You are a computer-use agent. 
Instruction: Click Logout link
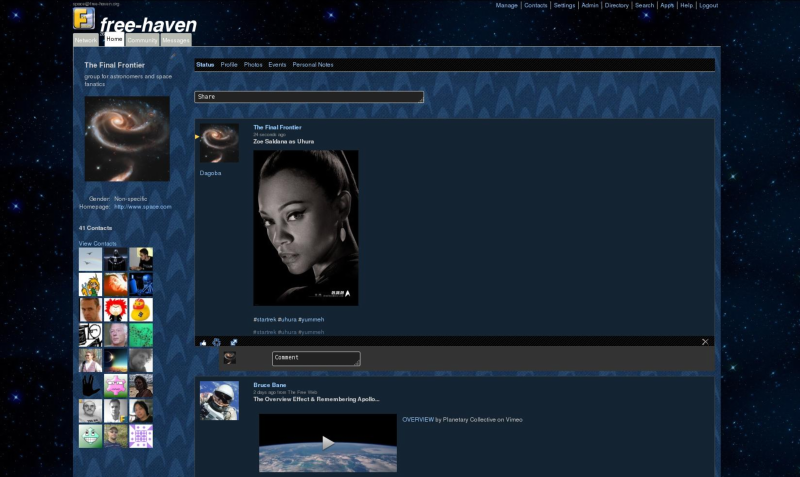709,5
